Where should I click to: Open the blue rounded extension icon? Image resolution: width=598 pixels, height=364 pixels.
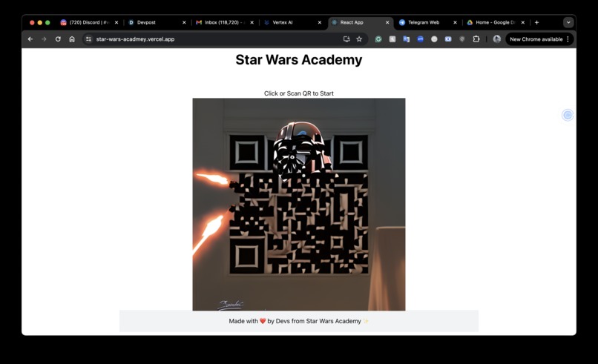[x=420, y=39]
